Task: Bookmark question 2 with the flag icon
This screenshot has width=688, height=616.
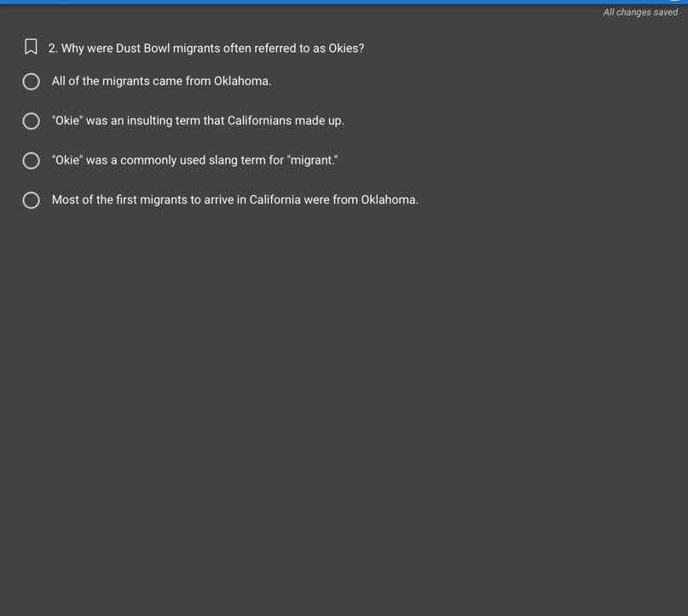Action: pos(31,48)
